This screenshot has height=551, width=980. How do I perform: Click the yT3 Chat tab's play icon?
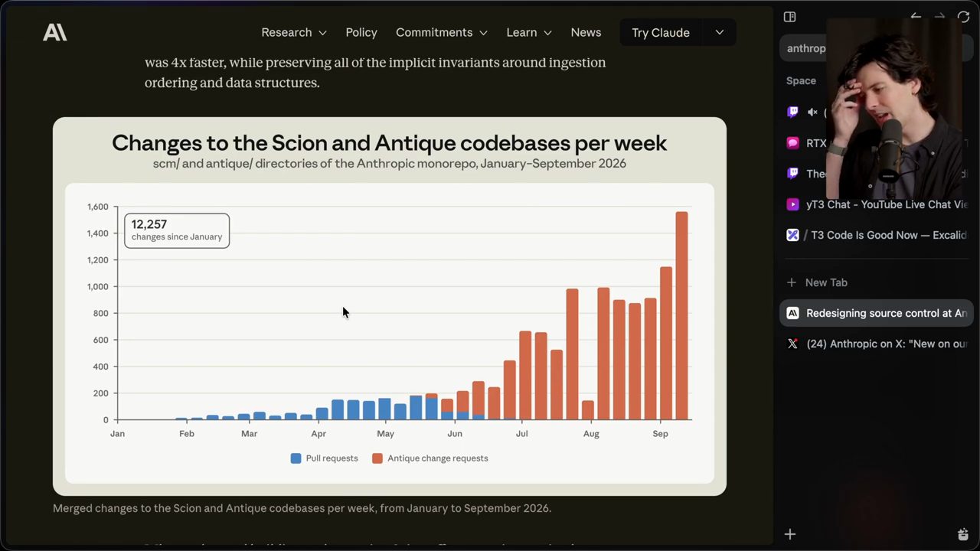tap(792, 204)
